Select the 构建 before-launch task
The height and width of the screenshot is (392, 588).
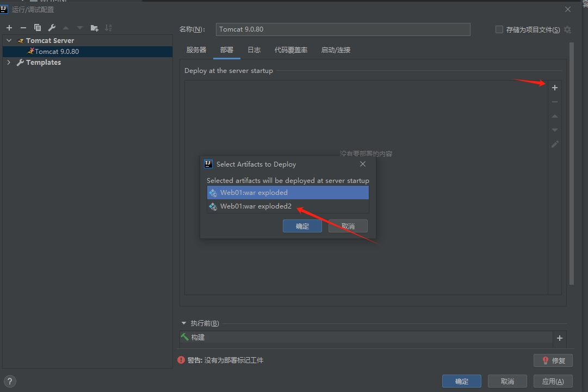pos(366,337)
